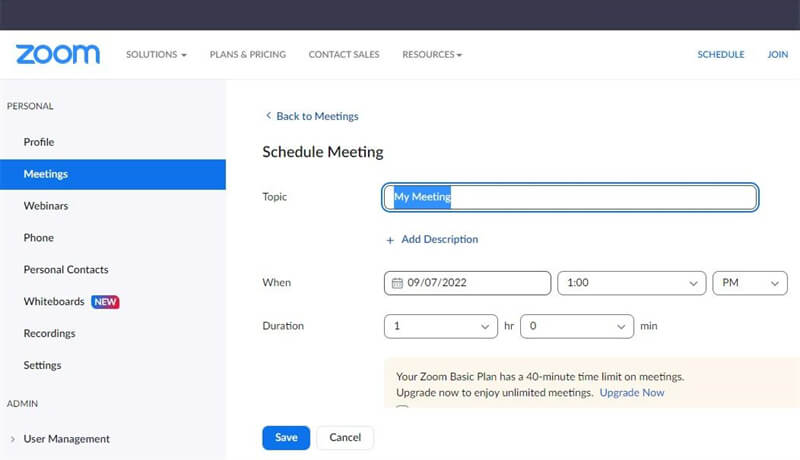Open the Resources dropdown menu
The height and width of the screenshot is (460, 800).
(432, 54)
